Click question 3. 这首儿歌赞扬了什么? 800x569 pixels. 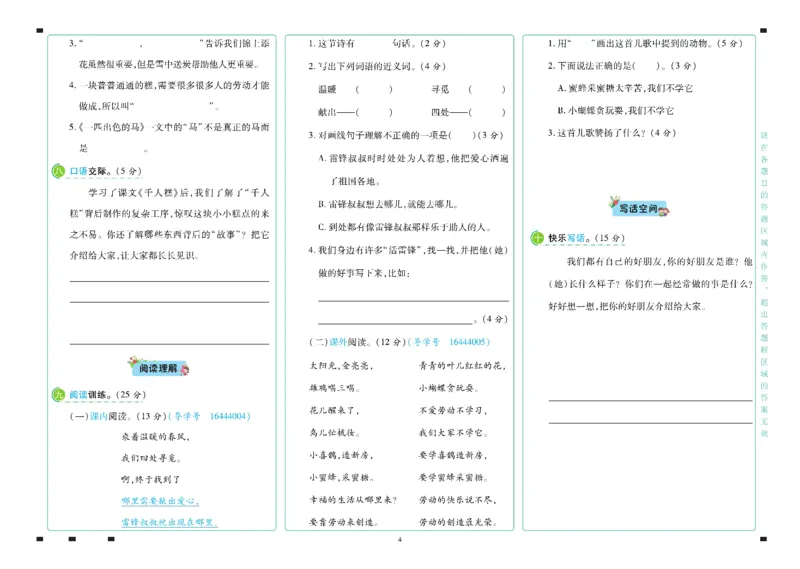coord(612,133)
